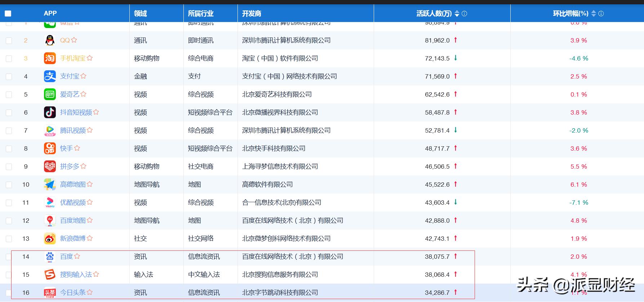Click the 金融 domain cell
This screenshot has height=302, width=644.
pos(140,76)
